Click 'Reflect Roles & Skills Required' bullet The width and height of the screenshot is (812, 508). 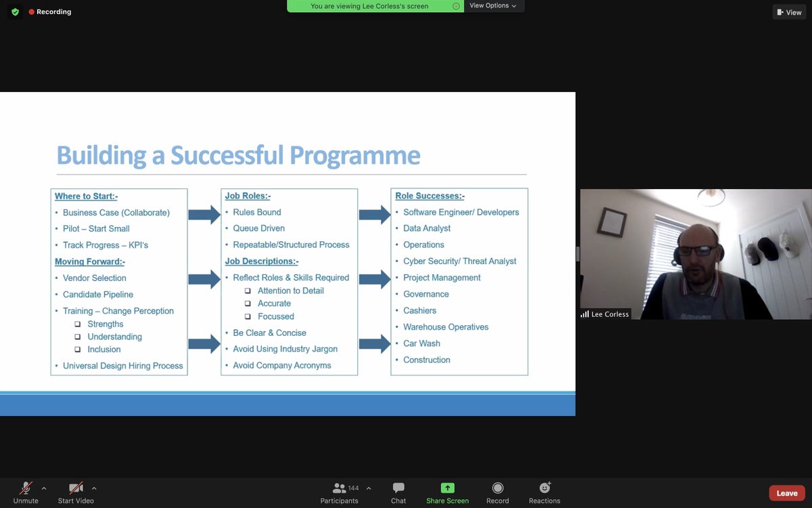coord(291,278)
